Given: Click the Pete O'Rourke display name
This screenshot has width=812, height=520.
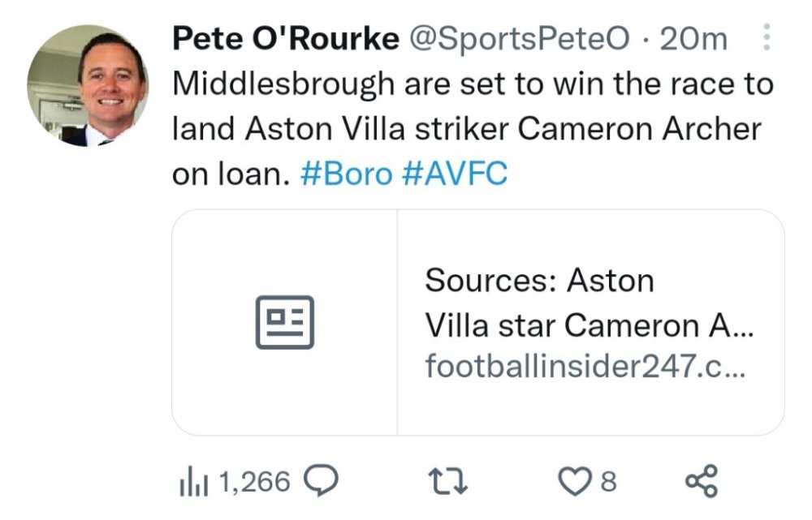Looking at the screenshot, I should 285,38.
